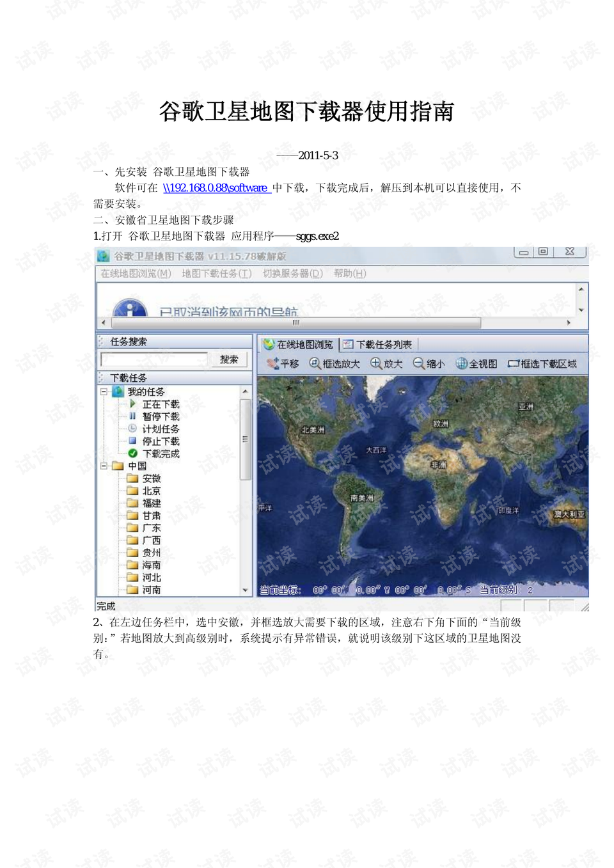This screenshot has width=614, height=868.
Task: Select the 福建 folder
Action: coord(144,503)
